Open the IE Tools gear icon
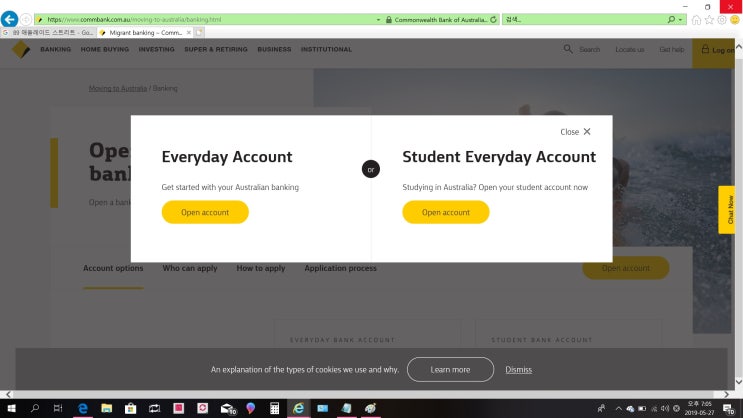The height and width of the screenshot is (418, 743). pos(722,19)
